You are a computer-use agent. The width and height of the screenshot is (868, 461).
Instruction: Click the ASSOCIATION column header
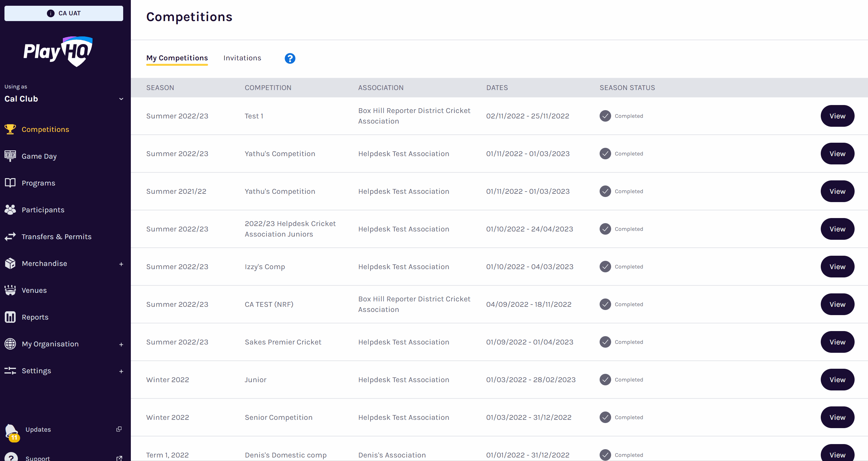pyautogui.click(x=381, y=87)
